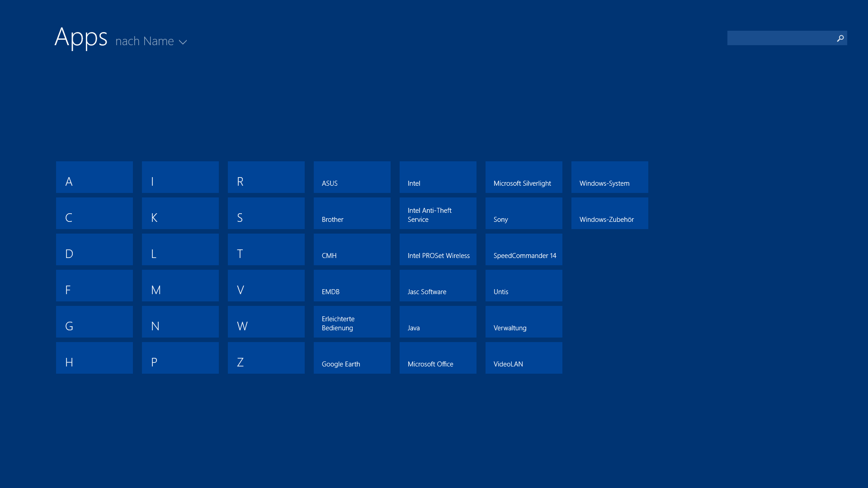Jump to Windows-Zubehör group

pyautogui.click(x=610, y=213)
